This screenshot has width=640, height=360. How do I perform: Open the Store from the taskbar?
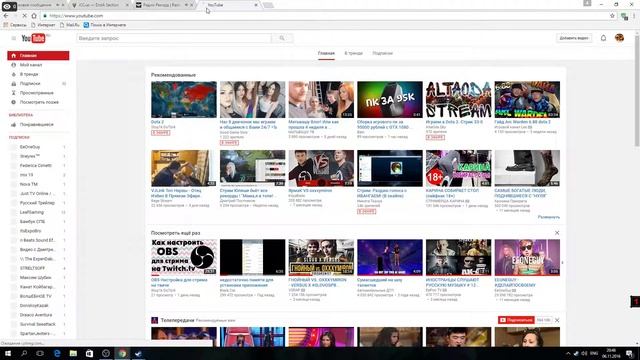click(x=89, y=353)
